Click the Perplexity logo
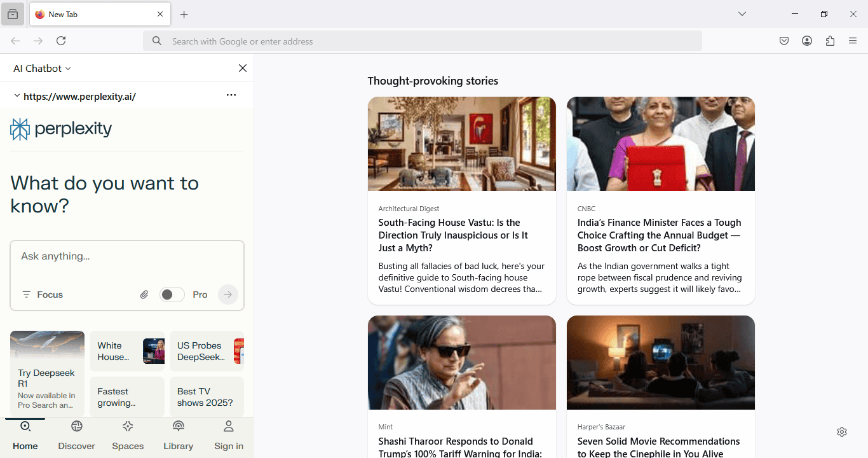 click(61, 129)
